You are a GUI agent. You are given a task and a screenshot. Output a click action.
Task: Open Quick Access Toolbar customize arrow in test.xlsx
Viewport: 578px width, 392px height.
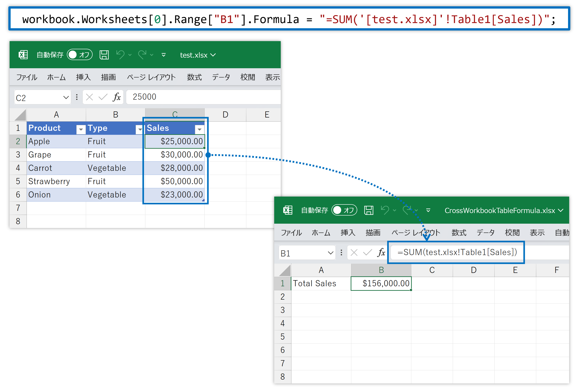[x=164, y=55]
